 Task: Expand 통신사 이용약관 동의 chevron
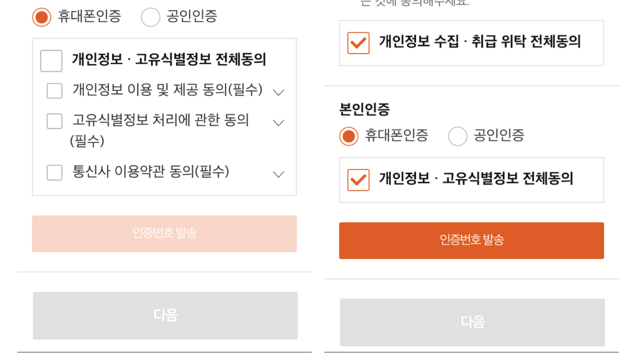pos(278,174)
